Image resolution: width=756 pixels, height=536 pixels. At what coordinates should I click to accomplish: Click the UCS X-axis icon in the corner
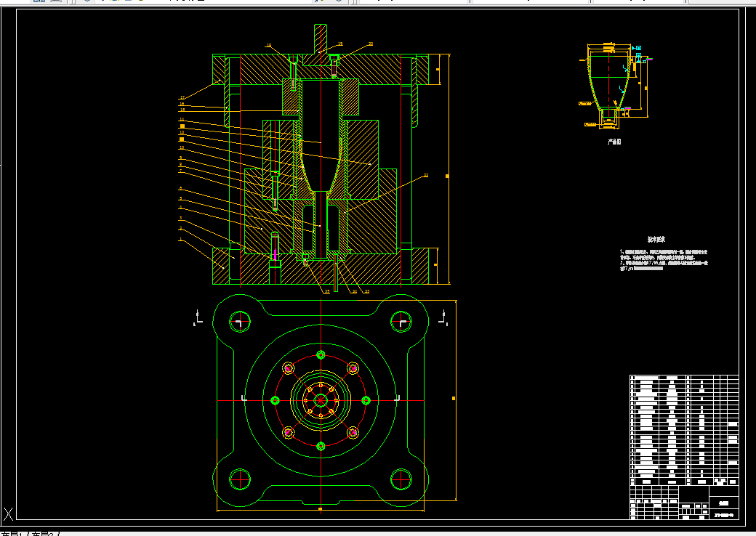click(8, 513)
